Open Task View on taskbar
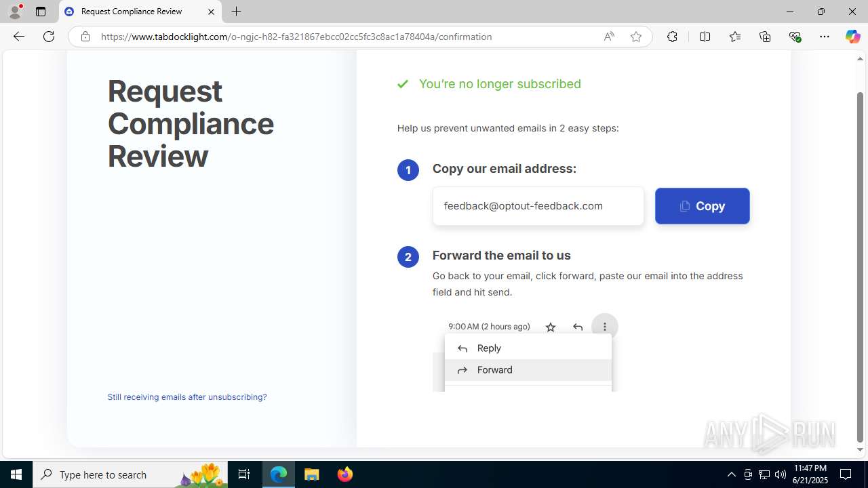 tap(244, 474)
